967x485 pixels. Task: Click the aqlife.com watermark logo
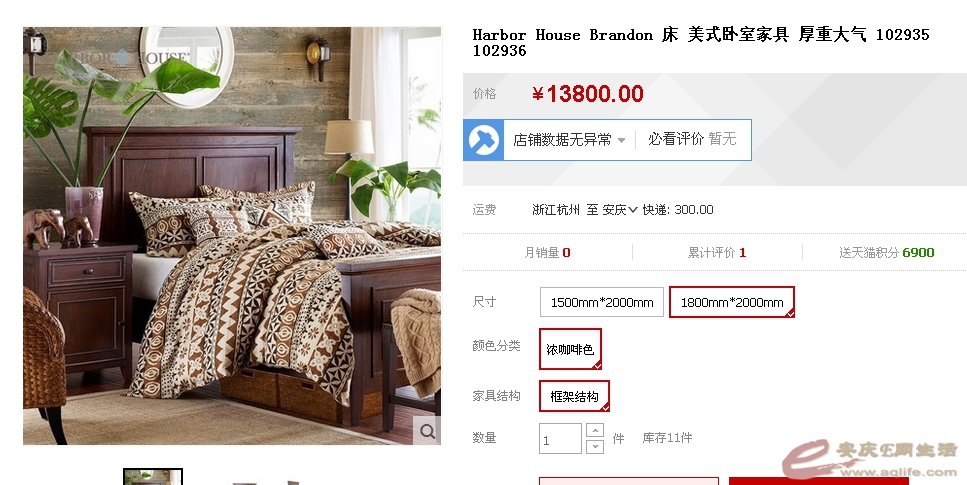pos(871,459)
